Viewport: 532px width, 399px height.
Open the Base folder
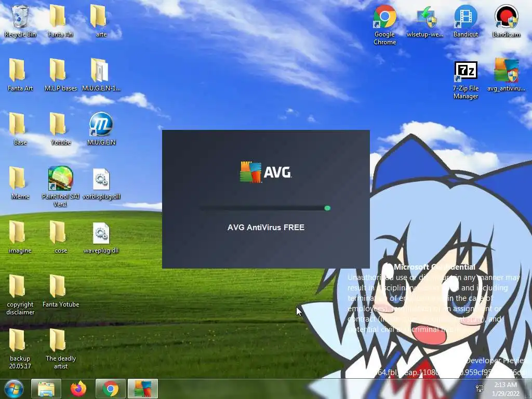20,129
